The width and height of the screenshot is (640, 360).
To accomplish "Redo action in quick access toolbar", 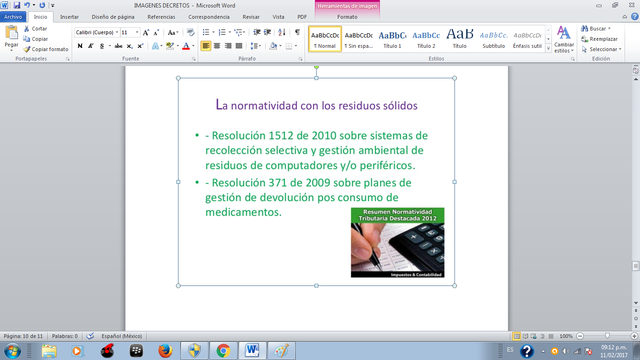I will pos(42,5).
